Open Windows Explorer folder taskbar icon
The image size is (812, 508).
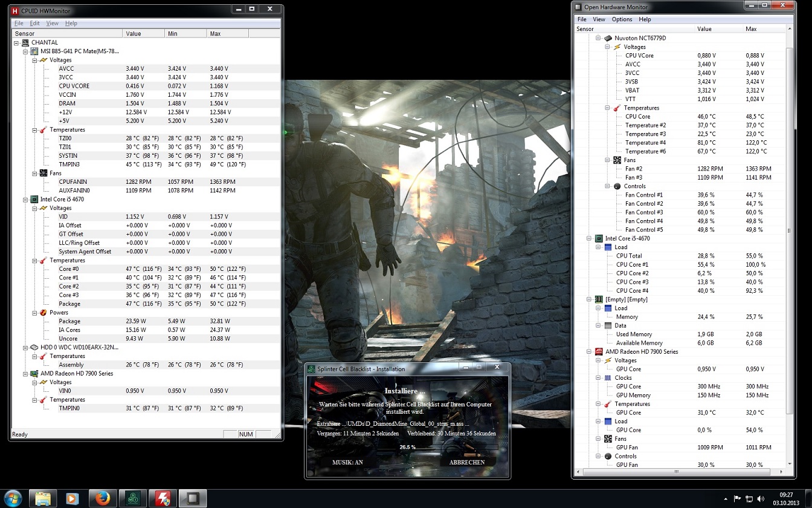point(43,498)
